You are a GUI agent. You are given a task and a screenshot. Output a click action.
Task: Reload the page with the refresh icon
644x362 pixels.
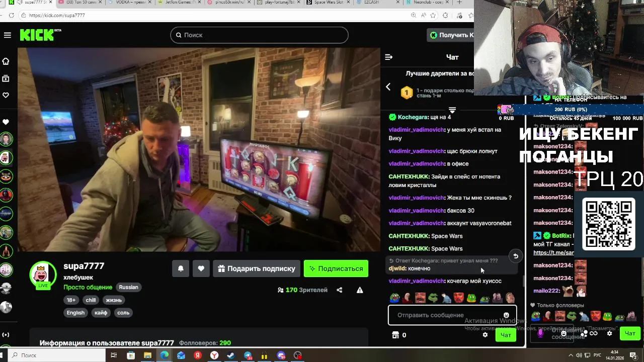(x=12, y=16)
